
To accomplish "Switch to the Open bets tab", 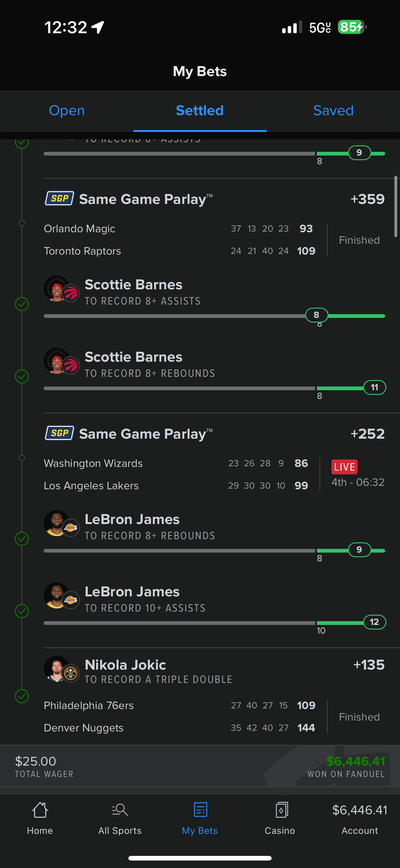I will (67, 111).
